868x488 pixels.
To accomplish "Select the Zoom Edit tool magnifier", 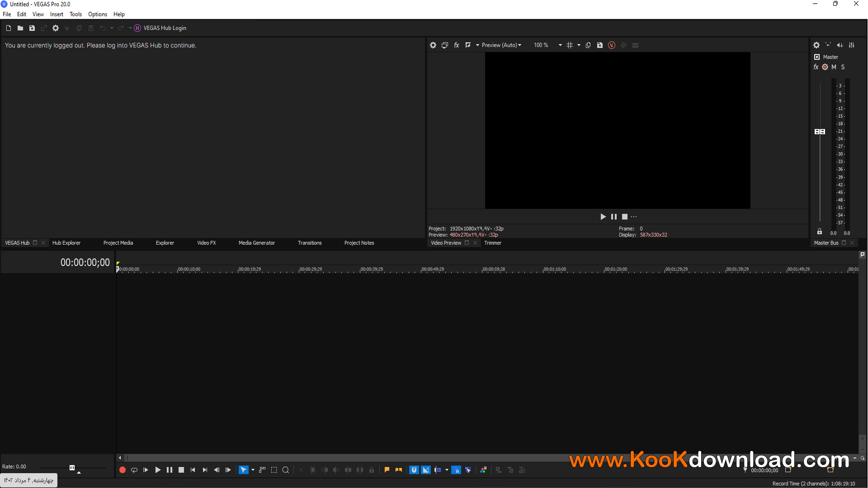I will 286,470.
